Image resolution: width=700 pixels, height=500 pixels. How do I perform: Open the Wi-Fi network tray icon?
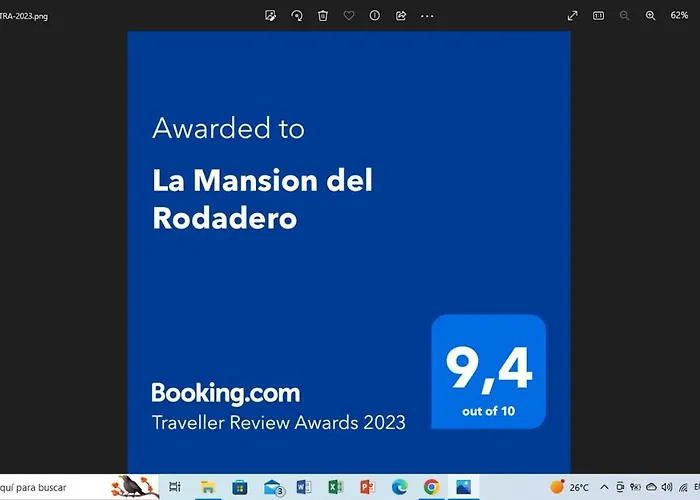click(x=683, y=487)
